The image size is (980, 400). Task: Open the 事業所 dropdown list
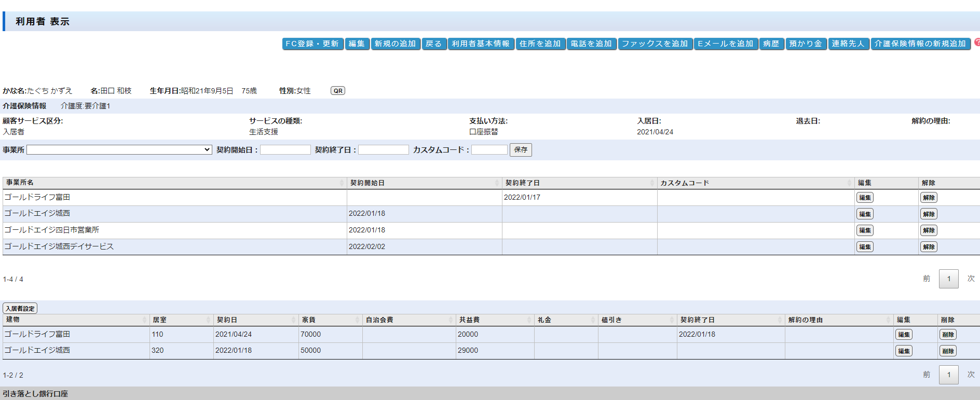tap(119, 150)
